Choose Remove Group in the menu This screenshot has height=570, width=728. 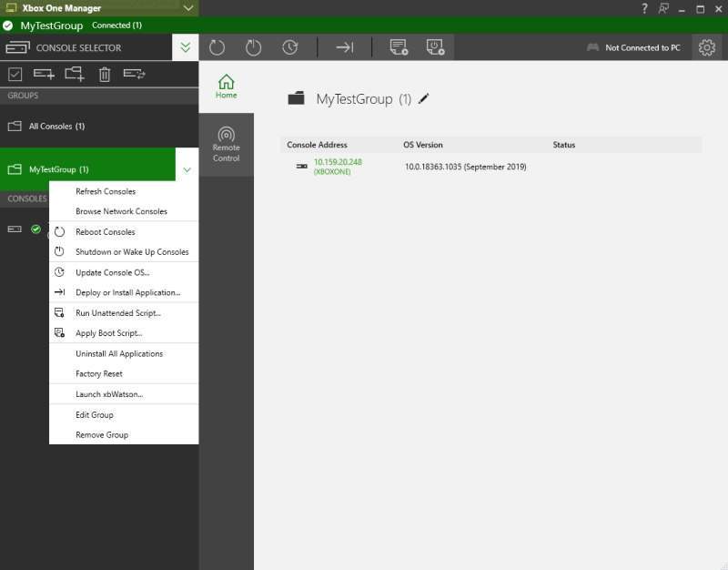pos(124,435)
